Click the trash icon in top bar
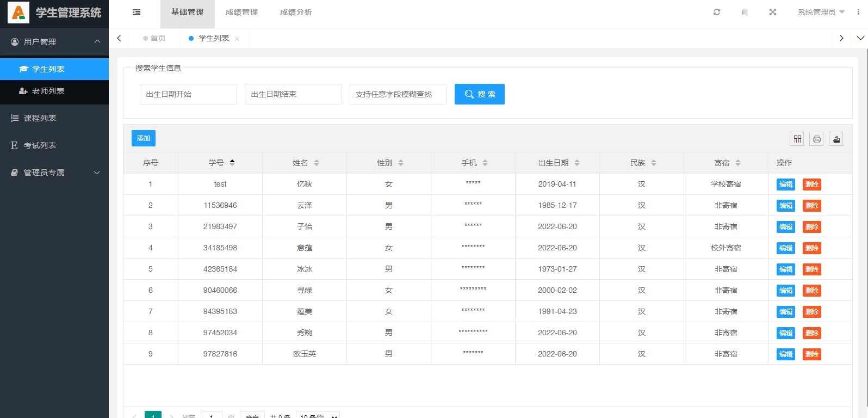The image size is (868, 418). (x=745, y=12)
